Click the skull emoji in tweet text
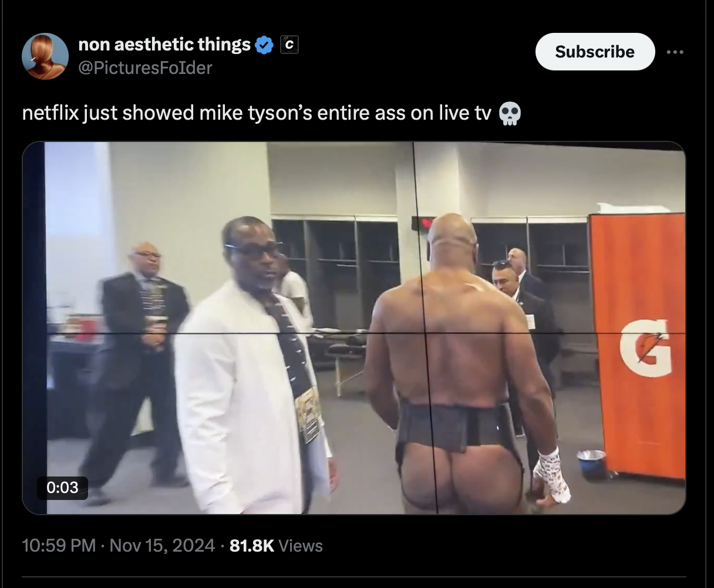714x588 pixels. 510,113
